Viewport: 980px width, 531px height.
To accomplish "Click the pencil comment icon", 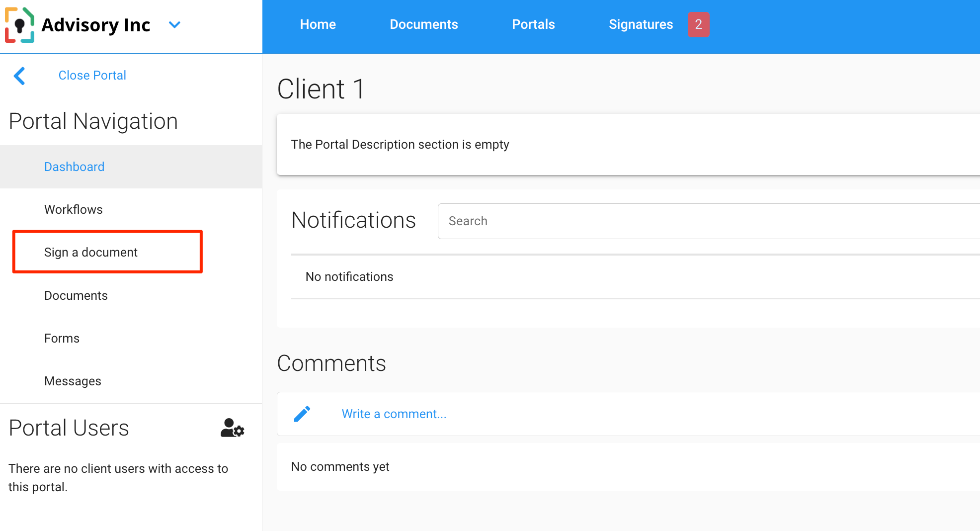I will point(302,414).
